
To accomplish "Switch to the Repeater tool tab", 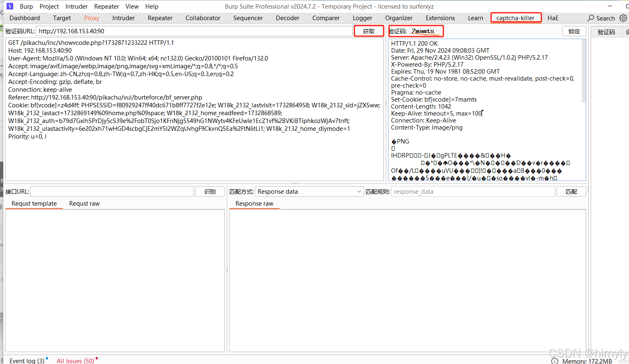I will point(160,18).
